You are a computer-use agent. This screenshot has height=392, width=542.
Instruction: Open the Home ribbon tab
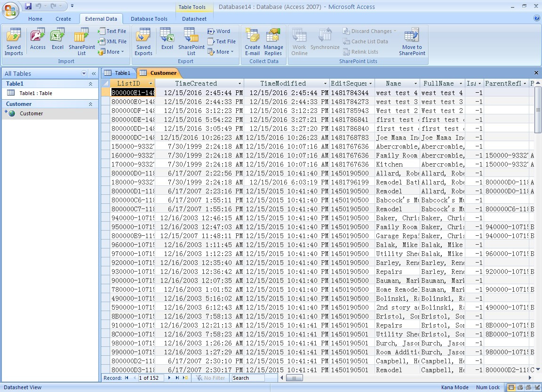click(x=35, y=19)
